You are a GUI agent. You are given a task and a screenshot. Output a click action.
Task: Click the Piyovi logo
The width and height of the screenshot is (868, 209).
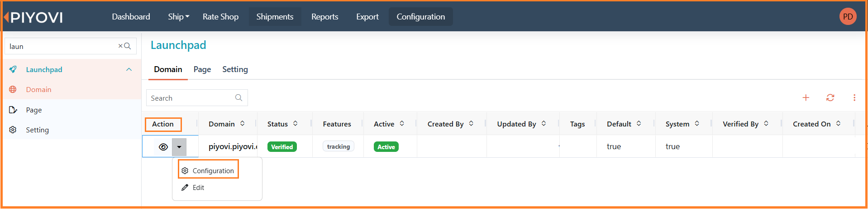coord(33,17)
